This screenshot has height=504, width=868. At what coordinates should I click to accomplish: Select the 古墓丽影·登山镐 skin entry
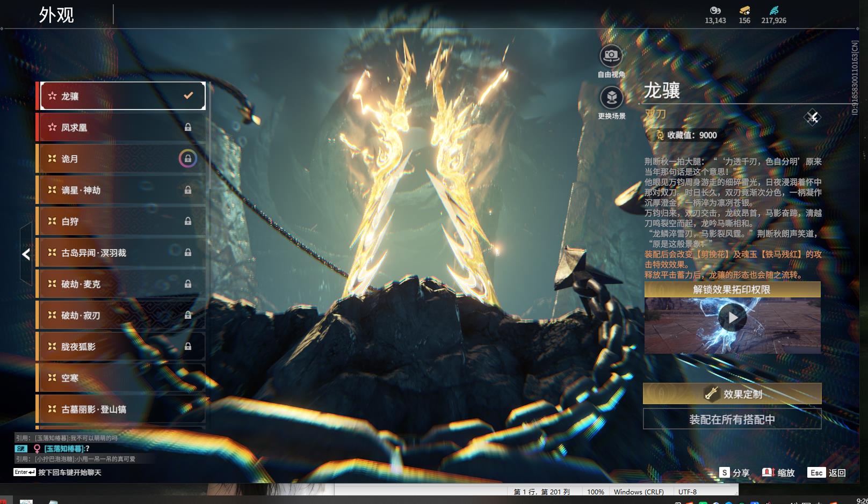[x=121, y=409]
